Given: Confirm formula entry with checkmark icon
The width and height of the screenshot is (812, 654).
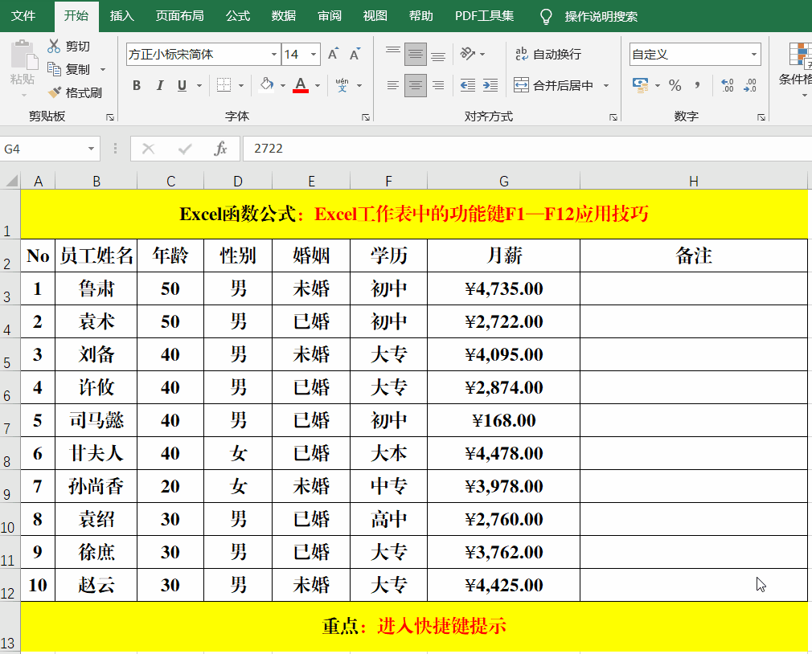Looking at the screenshot, I should click(x=185, y=149).
